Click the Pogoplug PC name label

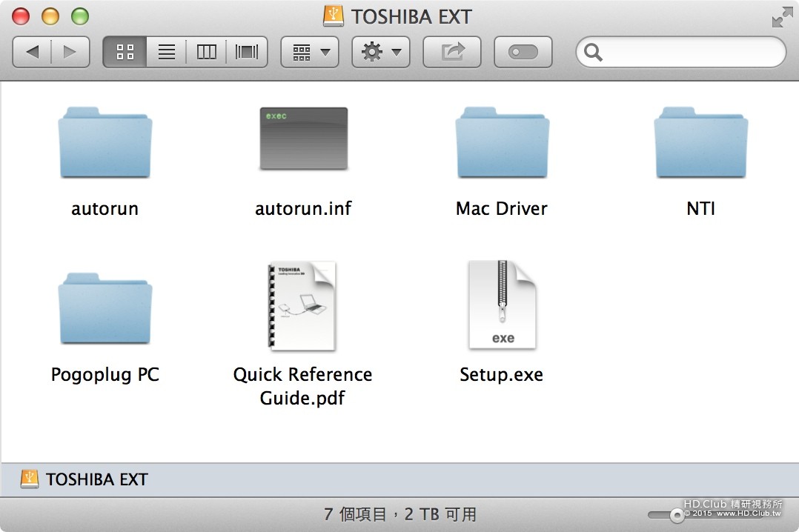tap(105, 375)
